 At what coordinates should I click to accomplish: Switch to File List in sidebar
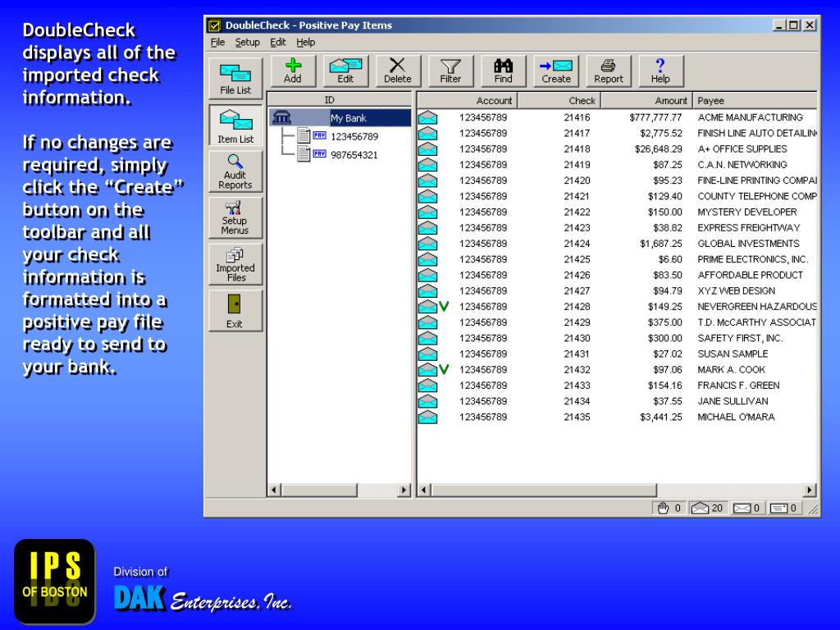(x=235, y=79)
